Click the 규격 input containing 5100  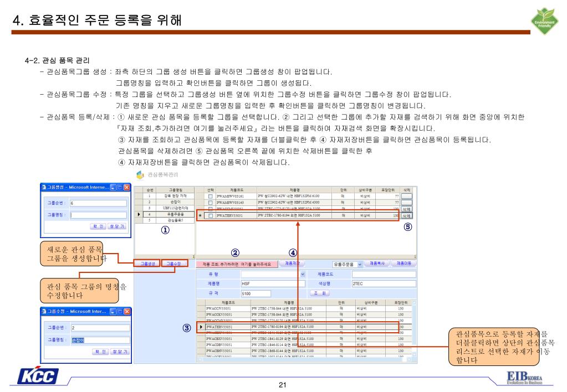pyautogui.click(x=256, y=293)
